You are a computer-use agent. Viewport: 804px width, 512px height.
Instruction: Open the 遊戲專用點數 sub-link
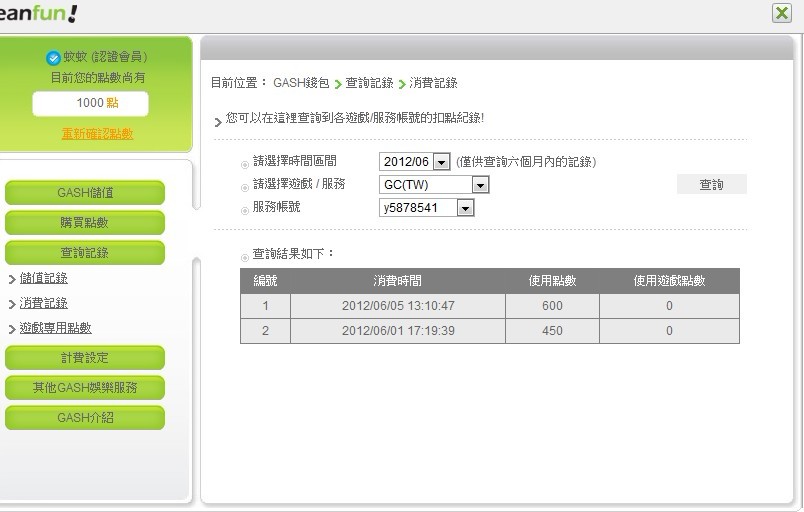coord(55,328)
